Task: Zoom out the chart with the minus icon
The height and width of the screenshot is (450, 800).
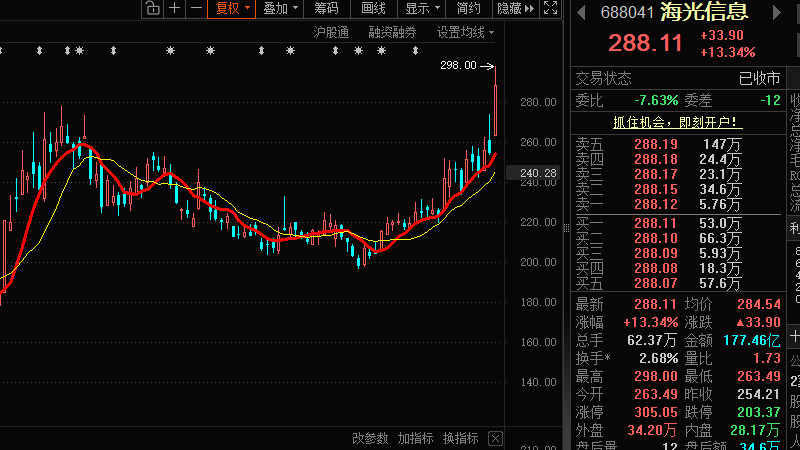Action: click(196, 8)
